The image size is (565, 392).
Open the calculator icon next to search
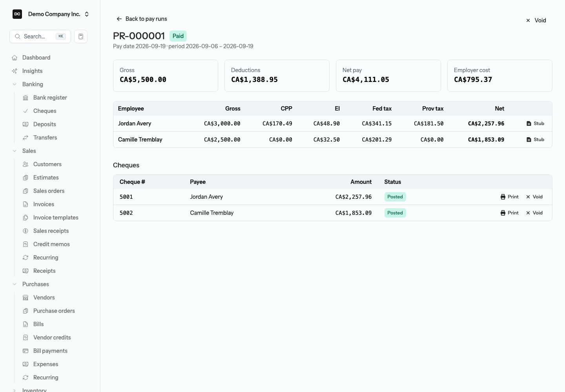81,36
